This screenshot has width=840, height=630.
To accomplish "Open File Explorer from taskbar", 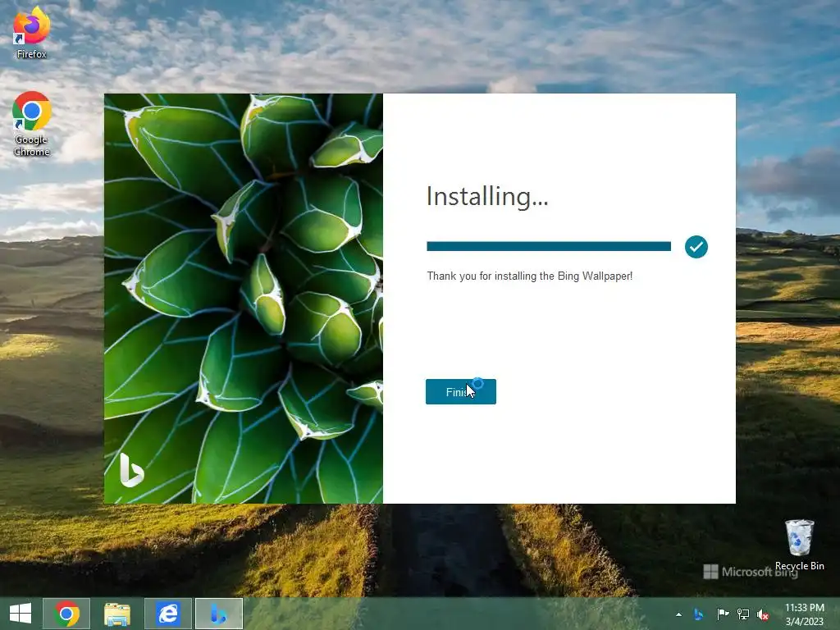I will (117, 614).
